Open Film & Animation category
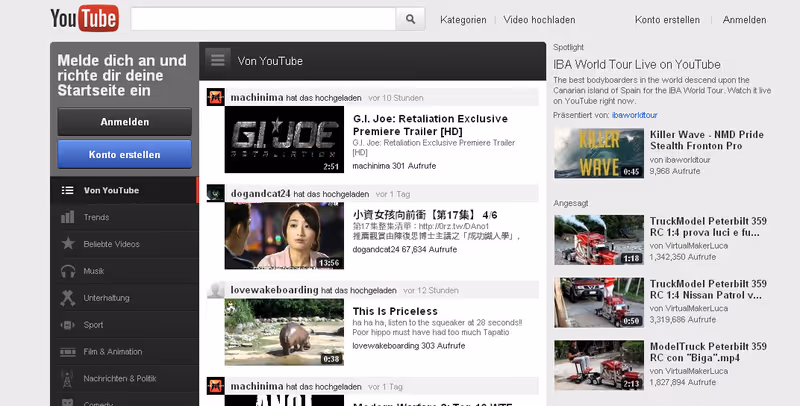Viewport: 800px width, 406px height. point(112,352)
